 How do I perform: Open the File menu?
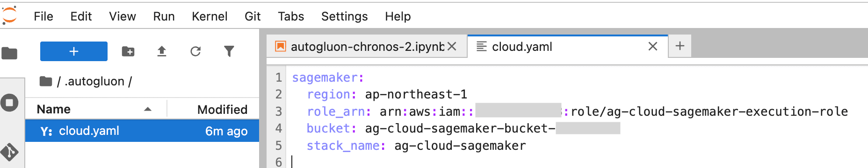[x=43, y=16]
